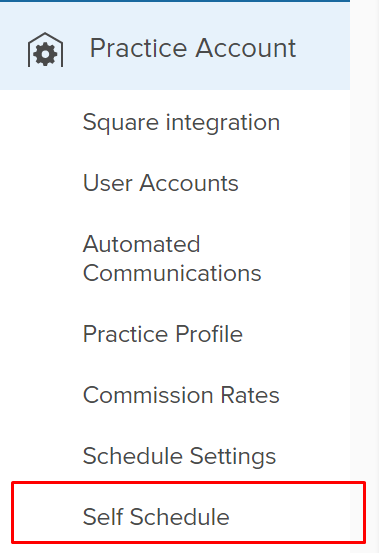Select the Square integration link
Screen dimensions: 379x553
(181, 123)
